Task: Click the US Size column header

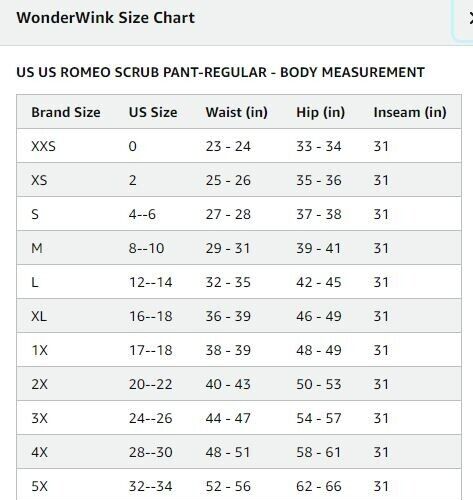Action: pyautogui.click(x=153, y=112)
